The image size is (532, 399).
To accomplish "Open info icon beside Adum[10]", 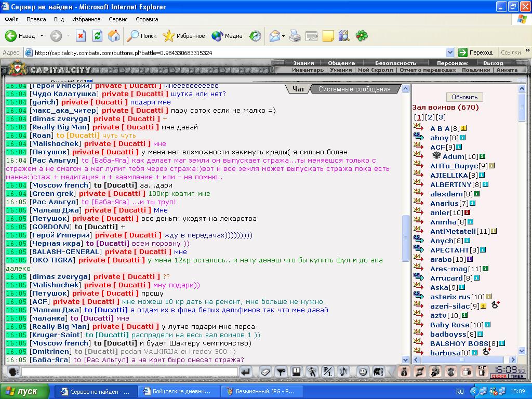I will [482, 156].
